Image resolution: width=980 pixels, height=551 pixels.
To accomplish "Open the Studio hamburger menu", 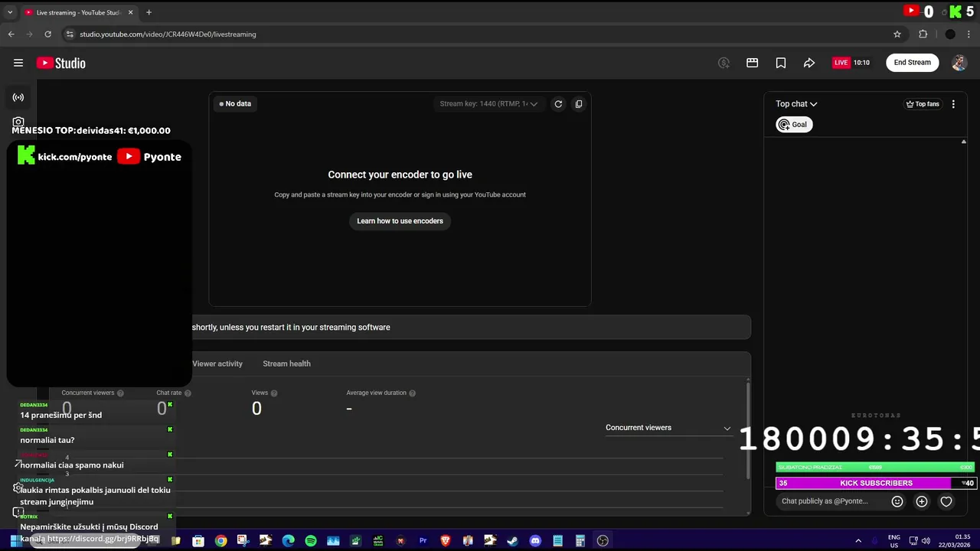I will [x=18, y=63].
